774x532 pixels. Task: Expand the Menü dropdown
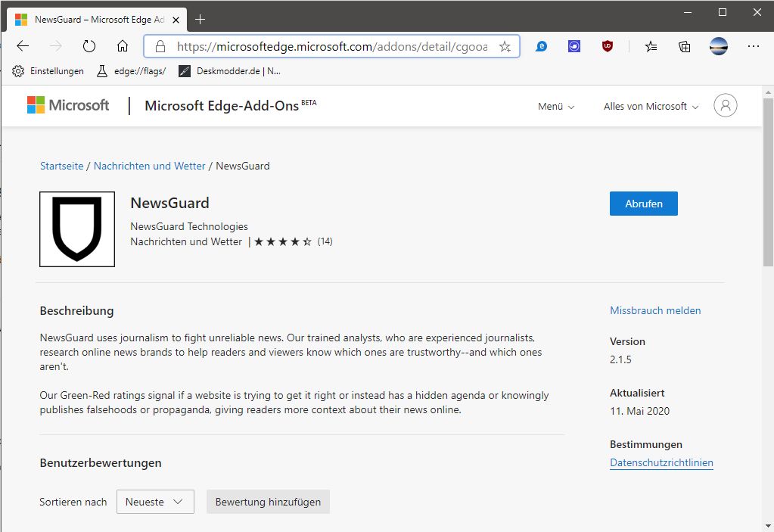click(556, 106)
